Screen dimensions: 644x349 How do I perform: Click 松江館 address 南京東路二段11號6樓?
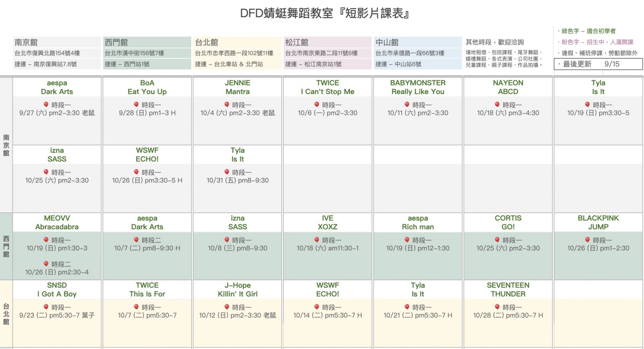pyautogui.click(x=322, y=53)
